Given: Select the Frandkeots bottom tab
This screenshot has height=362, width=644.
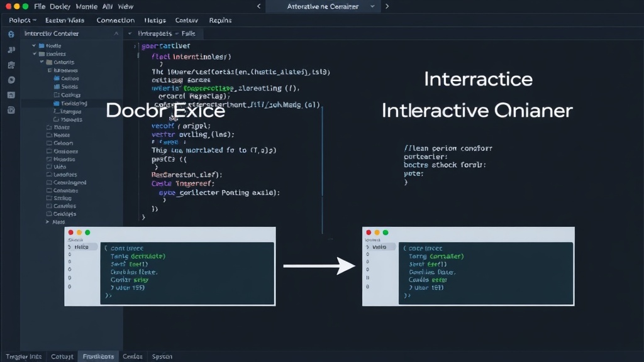Looking at the screenshot, I should pos(98,357).
